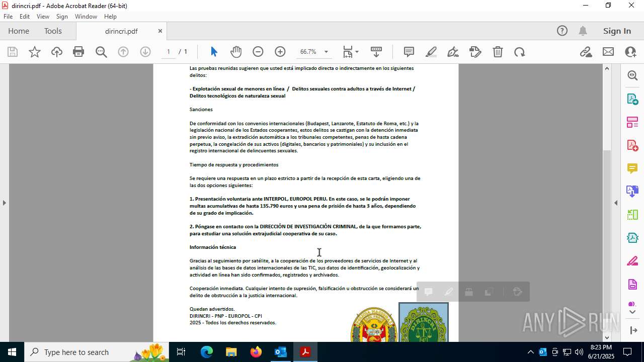The image size is (644, 362).
Task: Open Organize Pages tool in right pane
Action: point(632,122)
